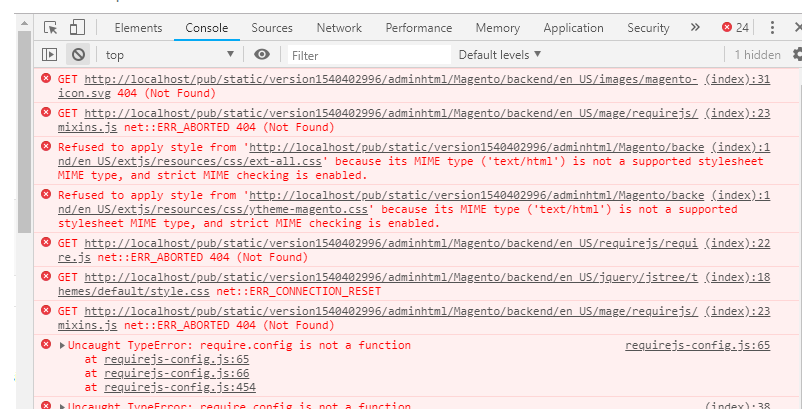Open the DevTools three-dot menu
Viewport: 808px width, 409px height.
click(x=772, y=28)
